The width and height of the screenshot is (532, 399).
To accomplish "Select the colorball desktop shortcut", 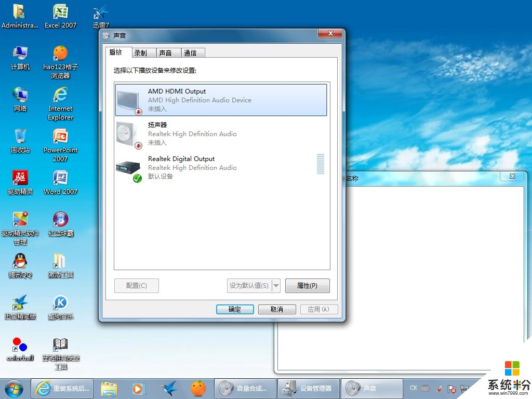I will coord(20,349).
